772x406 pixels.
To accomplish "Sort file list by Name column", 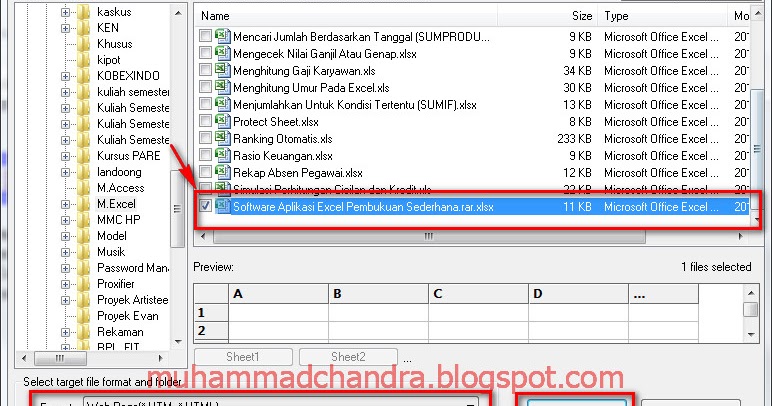I will (346, 16).
